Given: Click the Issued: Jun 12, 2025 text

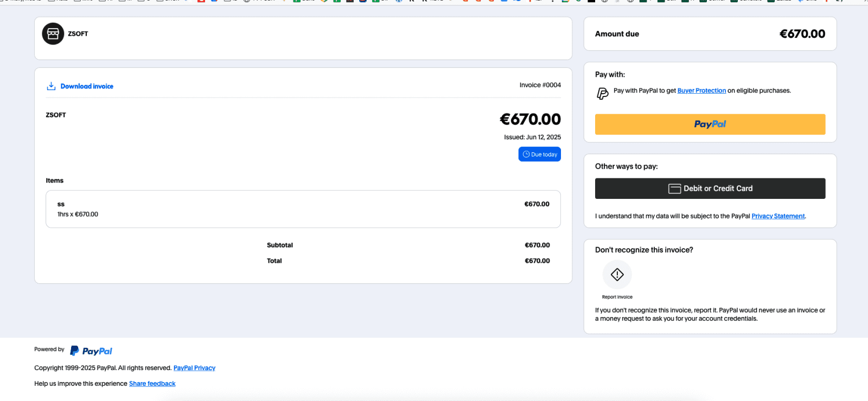Looking at the screenshot, I should click(x=532, y=137).
